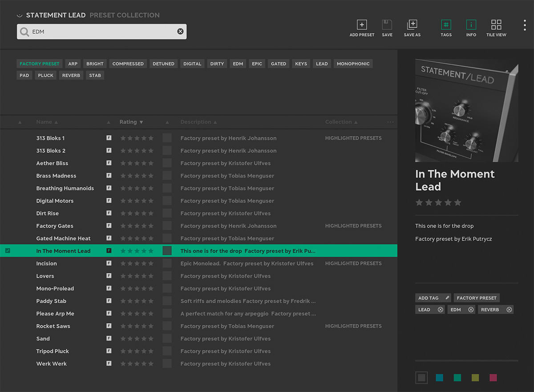Open the three-dot overflow menu
The width and height of the screenshot is (534, 392).
tap(525, 25)
